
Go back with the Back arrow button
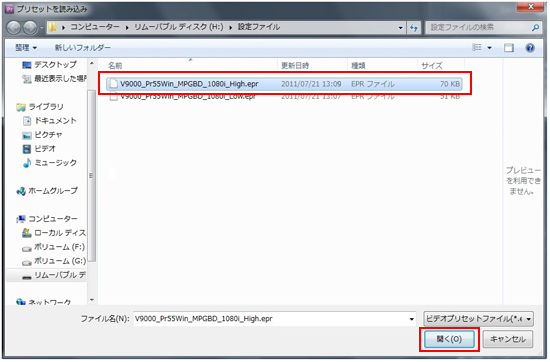click(14, 28)
